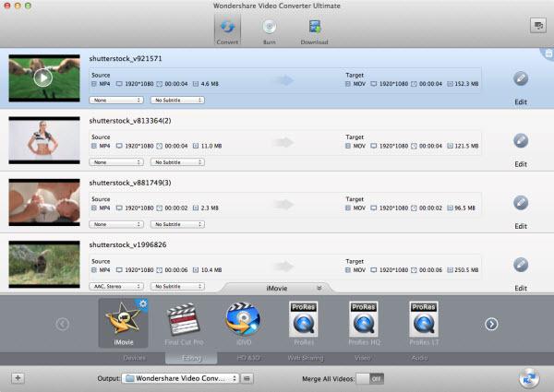Pick the ProRes HQ format

(x=364, y=323)
